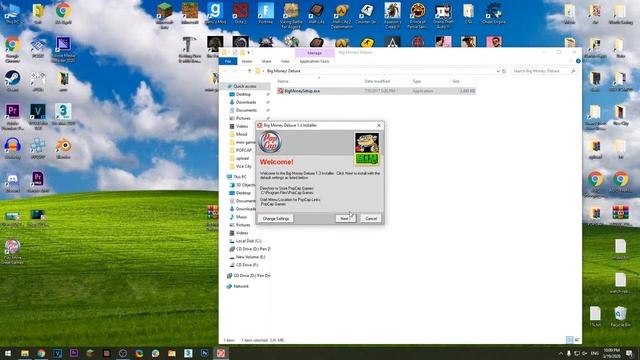Open Downloads under Quick access
Image resolution: width=640 pixels, height=360 pixels.
pos(246,102)
